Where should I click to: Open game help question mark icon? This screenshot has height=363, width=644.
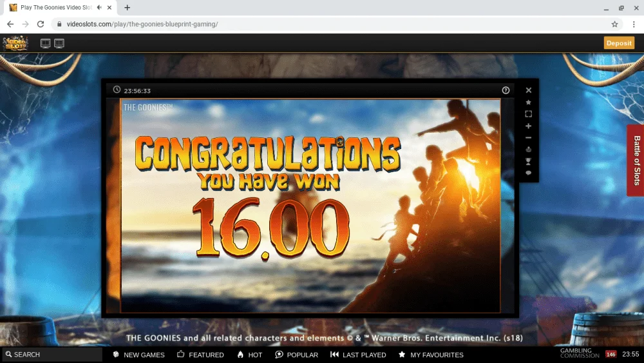[x=506, y=90]
